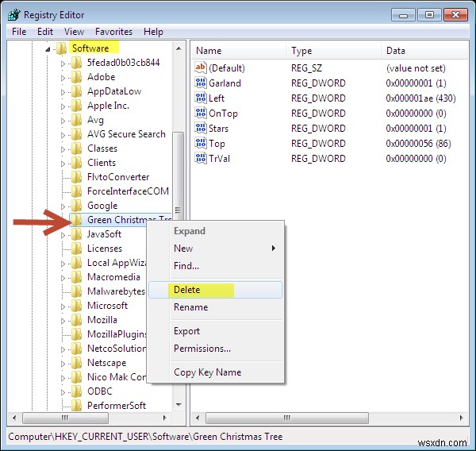476x451 pixels.
Task: Click the ODBC folder icon
Action: 76,391
